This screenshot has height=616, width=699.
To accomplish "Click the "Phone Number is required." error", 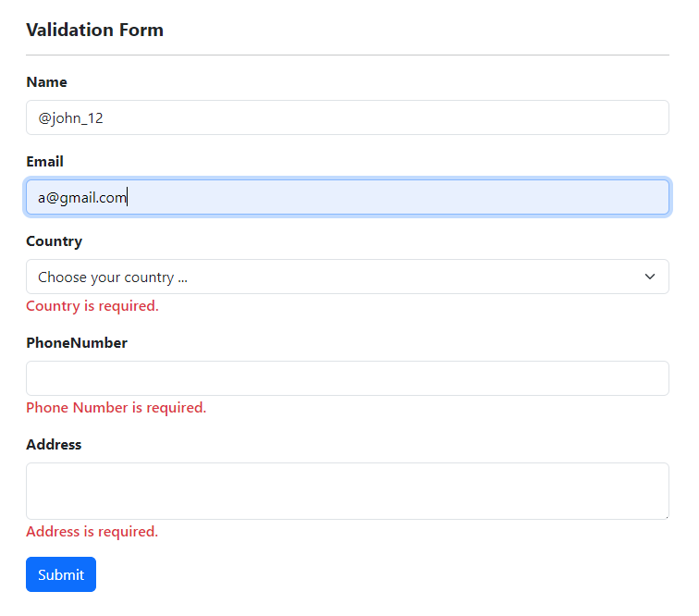I will click(x=116, y=408).
